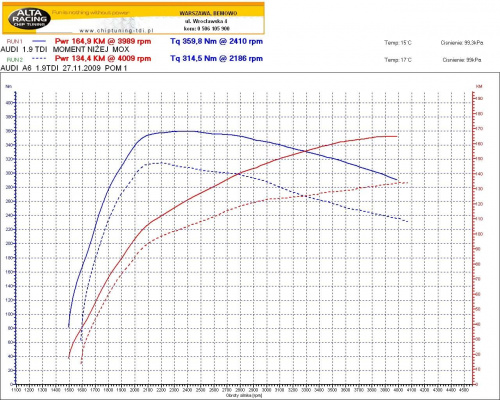Click the Pwr 164,9 KM @ 3989 rpm text
The height and width of the screenshot is (400, 500).
click(x=103, y=41)
